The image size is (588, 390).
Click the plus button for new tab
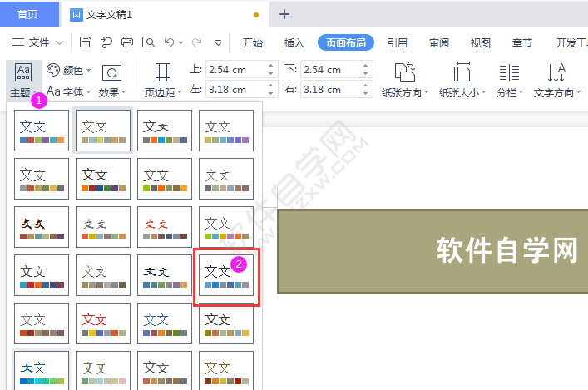pos(284,14)
